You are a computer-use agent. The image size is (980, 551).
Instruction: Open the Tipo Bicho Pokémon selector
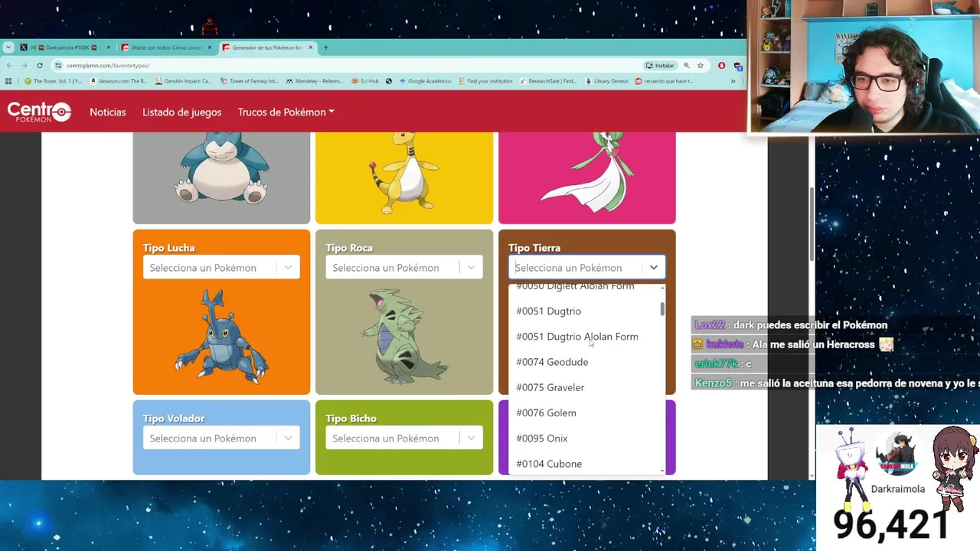pos(404,438)
